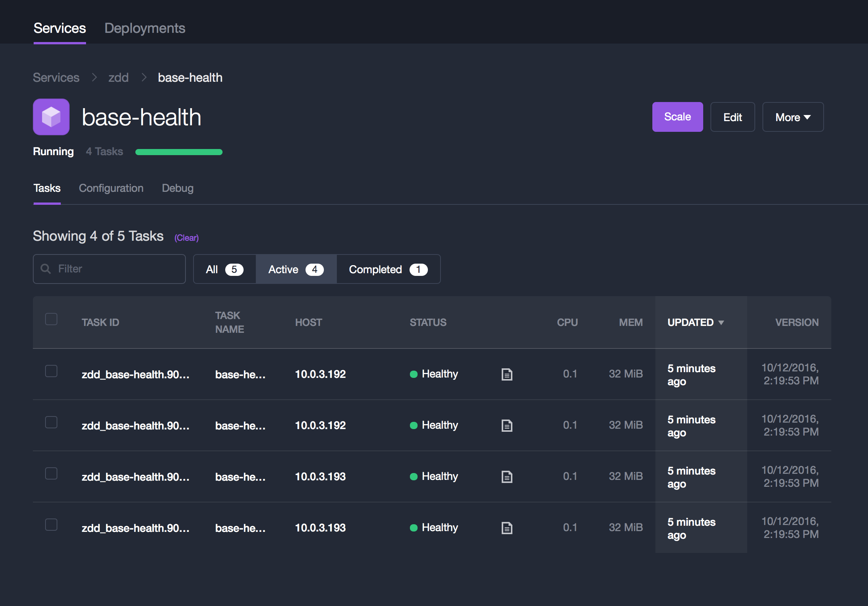868x606 pixels.
Task: Open log file icon for second task row
Action: click(x=507, y=426)
